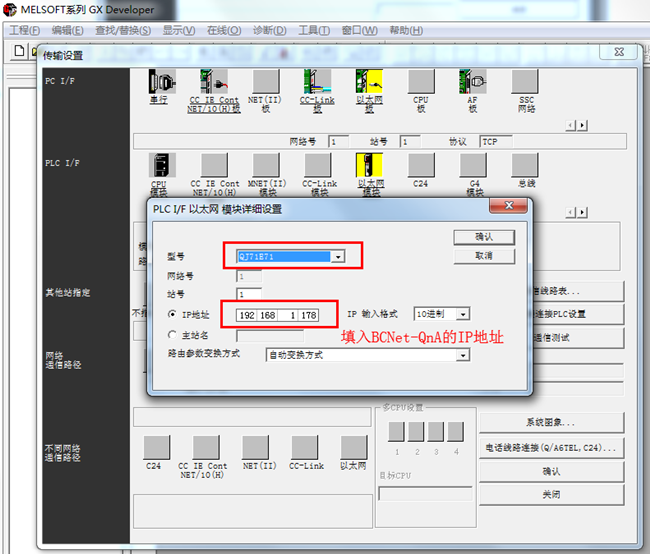Viewport: 650px width, 554px height.
Task: Select the SSC network icon
Action: (x=525, y=81)
